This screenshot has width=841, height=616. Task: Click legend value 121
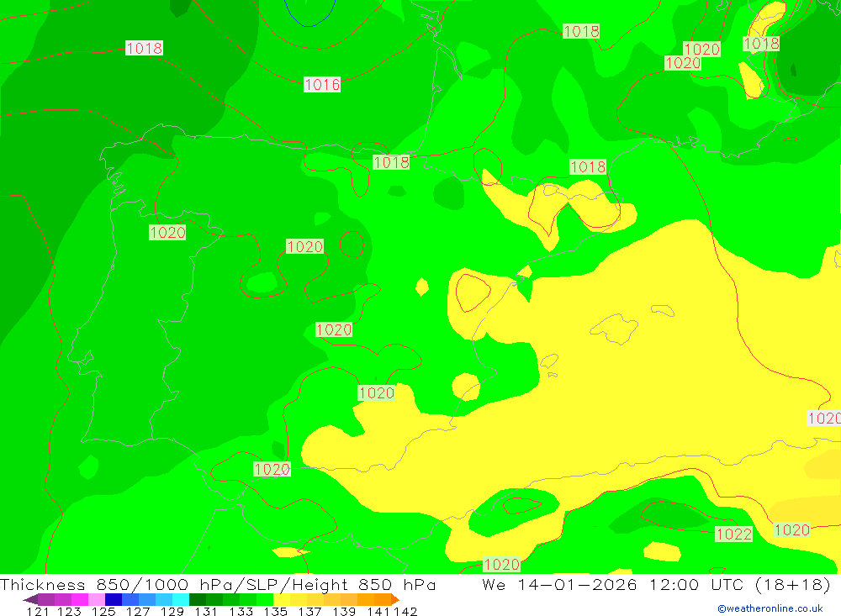38,612
